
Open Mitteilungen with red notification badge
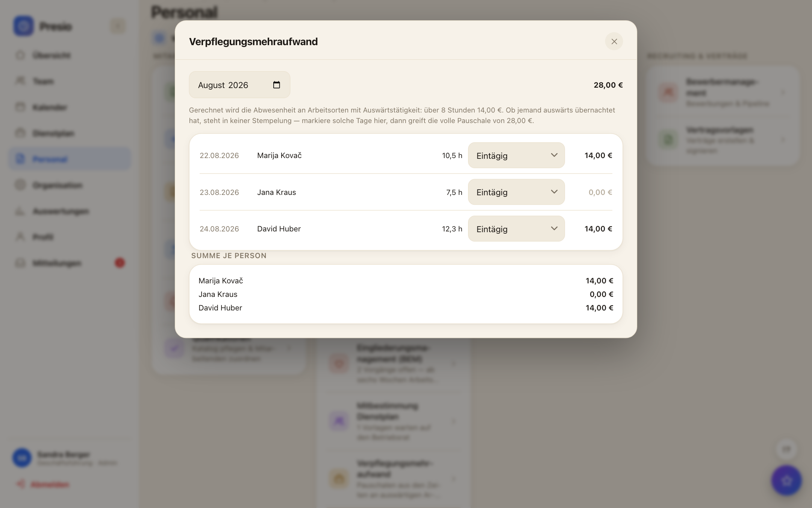(70, 263)
